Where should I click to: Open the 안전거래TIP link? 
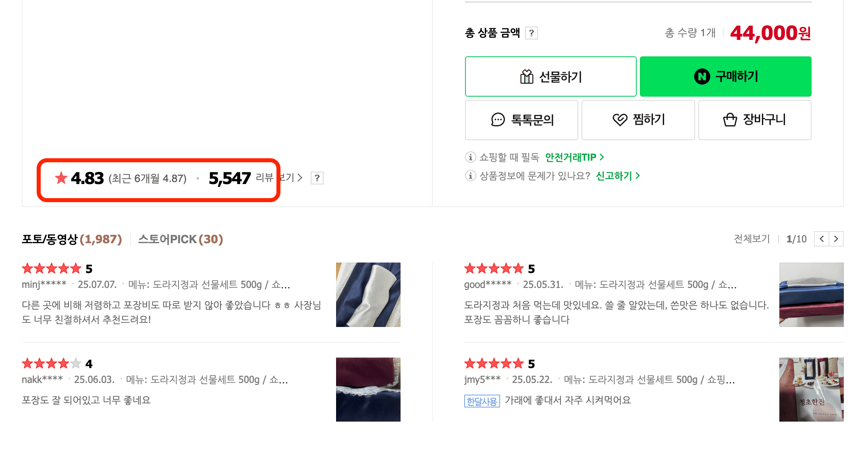click(570, 157)
